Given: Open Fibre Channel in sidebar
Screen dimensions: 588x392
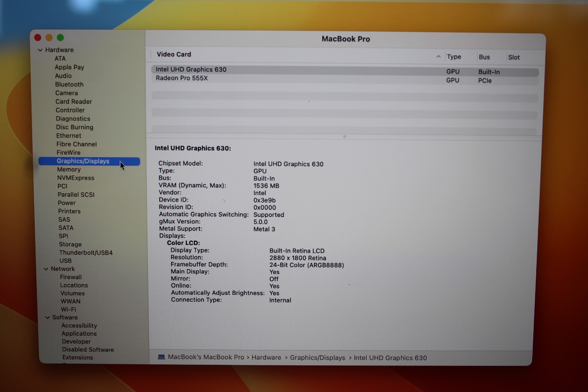Looking at the screenshot, I should 76,144.
